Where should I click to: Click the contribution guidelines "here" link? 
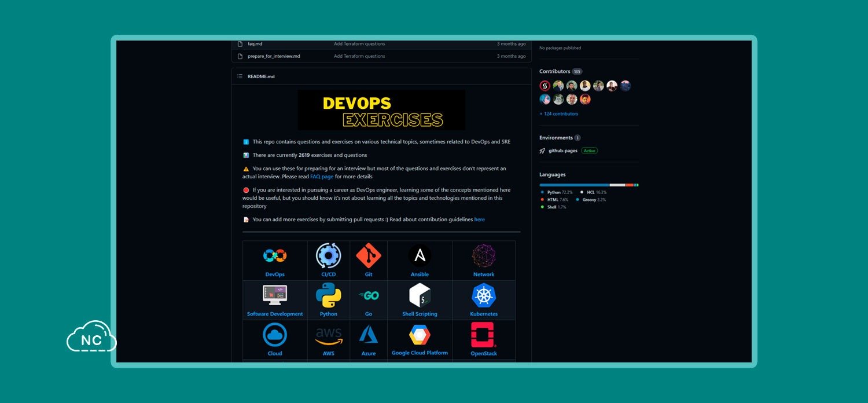coord(479,219)
